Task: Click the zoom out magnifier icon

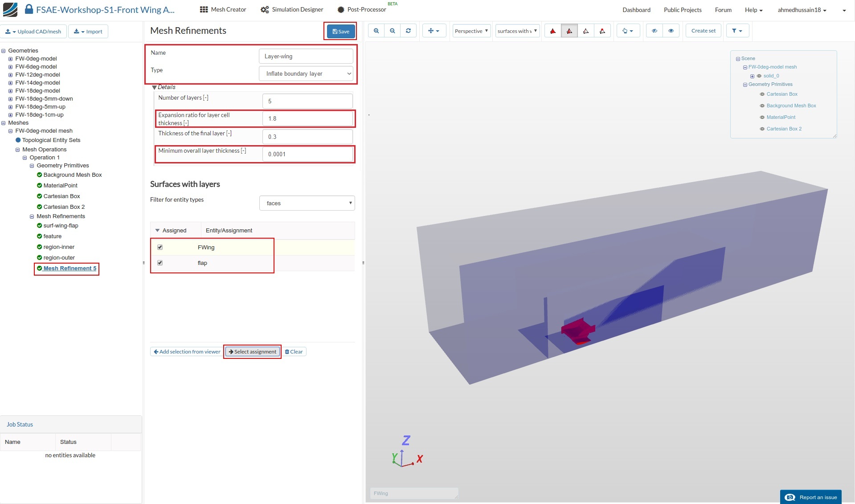Action: [x=393, y=31]
